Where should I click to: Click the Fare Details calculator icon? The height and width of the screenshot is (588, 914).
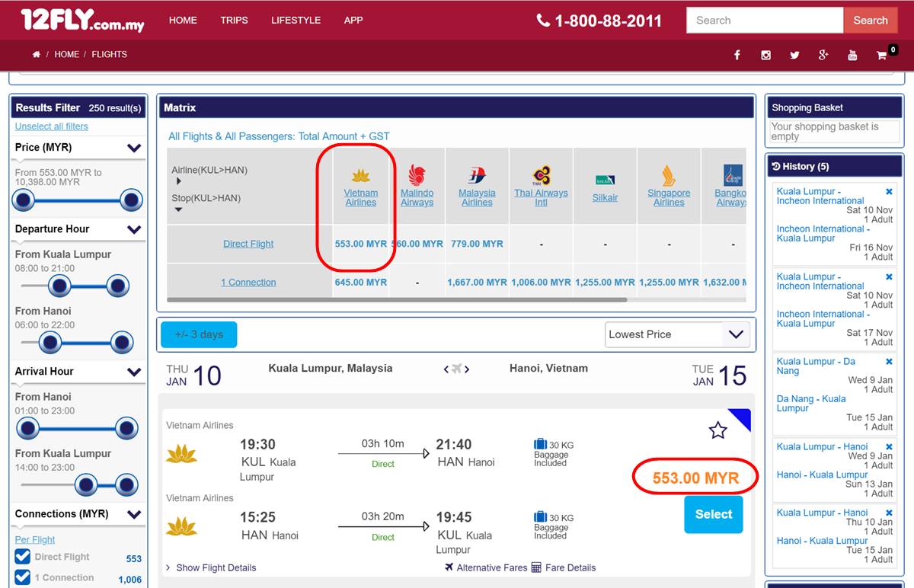tap(536, 567)
